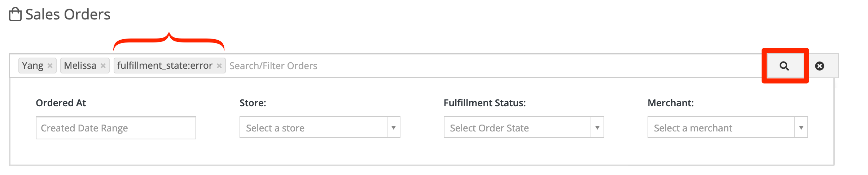Image resolution: width=868 pixels, height=175 pixels.
Task: Select the Yang tag text
Action: (x=32, y=66)
